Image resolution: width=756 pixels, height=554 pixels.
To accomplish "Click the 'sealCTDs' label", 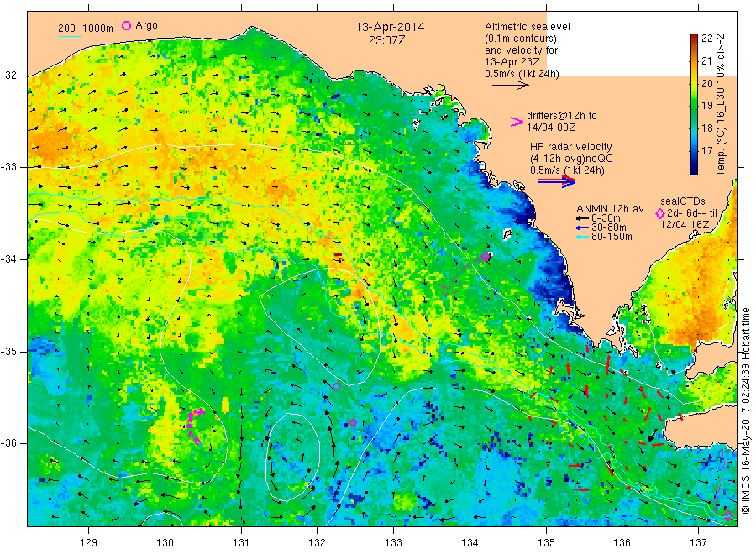I will 682,201.
